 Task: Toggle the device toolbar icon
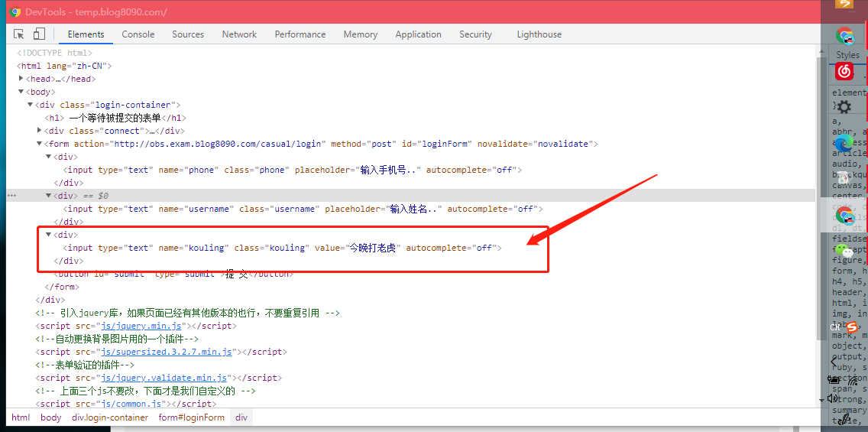39,34
